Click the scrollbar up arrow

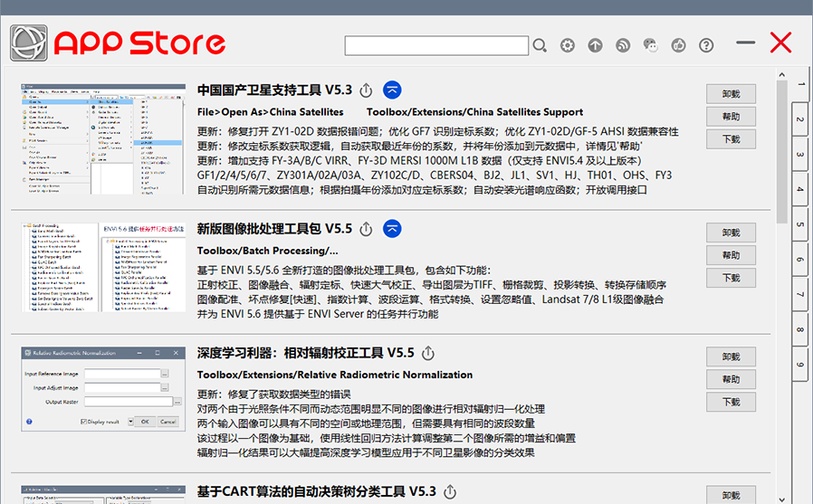782,74
